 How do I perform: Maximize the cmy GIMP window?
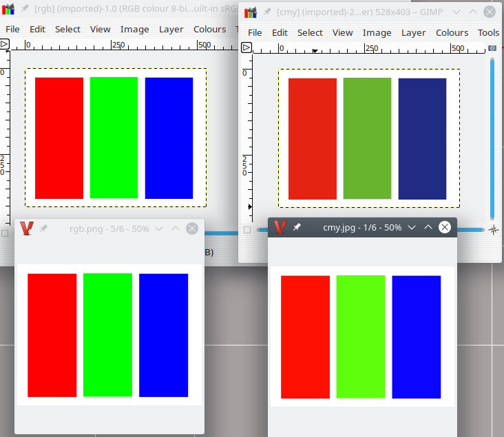point(473,12)
